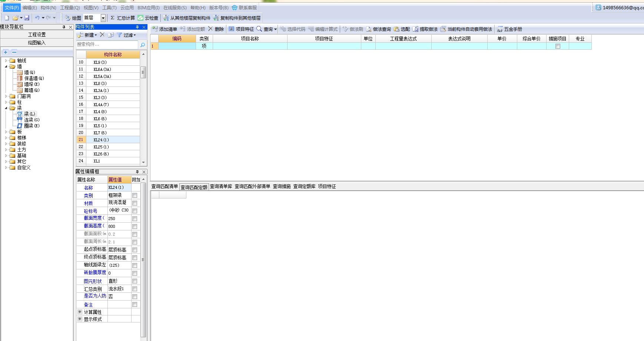This screenshot has height=341, width=644.
Task: Tick the 附加 checkbox for 材质
Action: click(135, 203)
